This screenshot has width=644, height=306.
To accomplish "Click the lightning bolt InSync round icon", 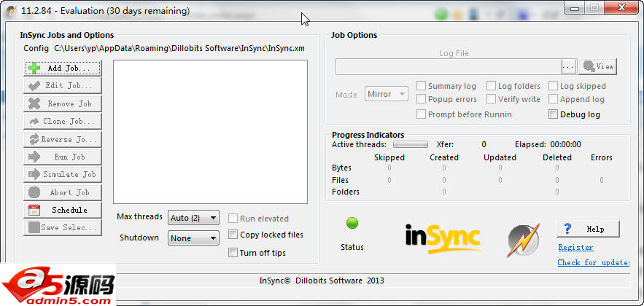I will point(523,240).
